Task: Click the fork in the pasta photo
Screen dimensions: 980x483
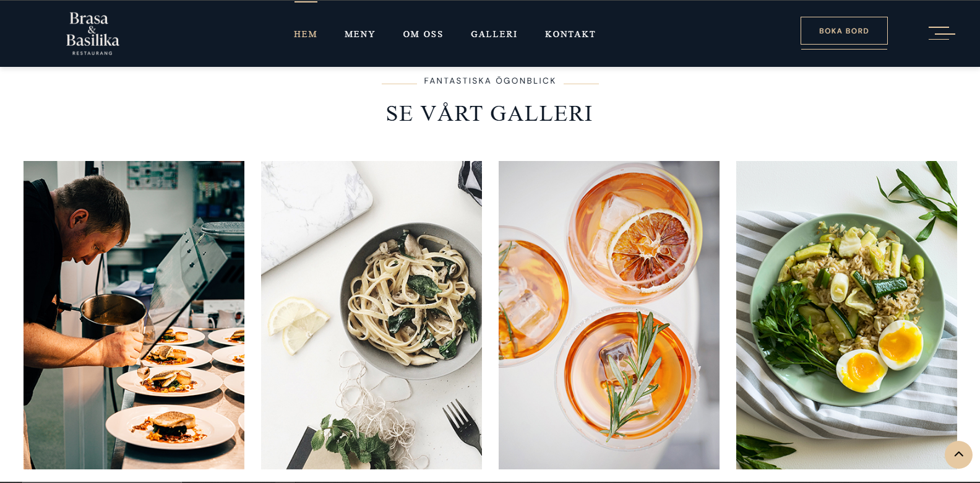Action: pos(463,424)
